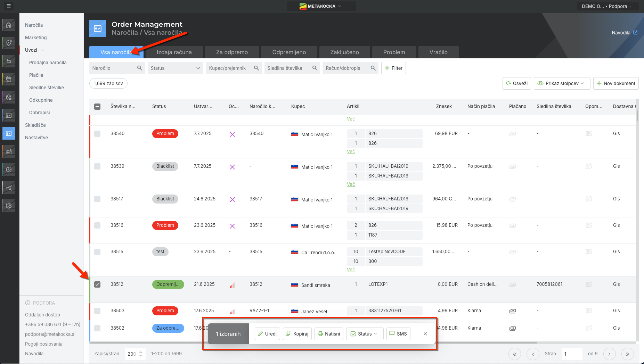Open the Prikaz stolpcev dropdown
Image resolution: width=644 pixels, height=364 pixels.
[562, 83]
